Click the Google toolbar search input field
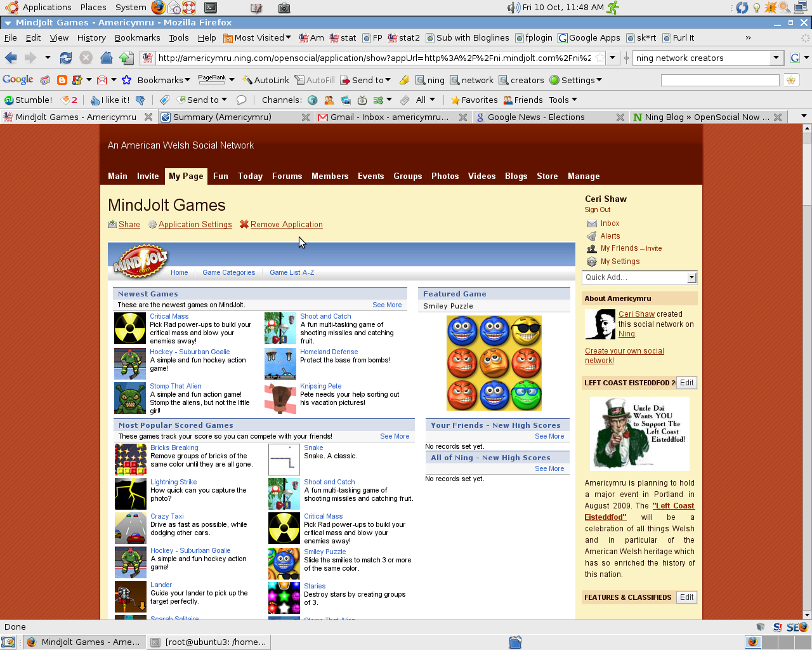812x650 pixels. pos(720,80)
